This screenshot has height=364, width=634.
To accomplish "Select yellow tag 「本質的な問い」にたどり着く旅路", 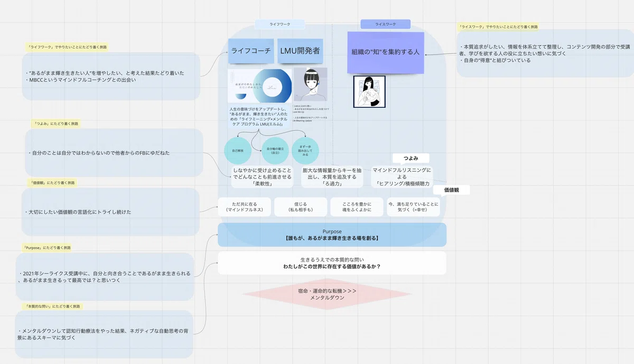I will click(x=53, y=306).
